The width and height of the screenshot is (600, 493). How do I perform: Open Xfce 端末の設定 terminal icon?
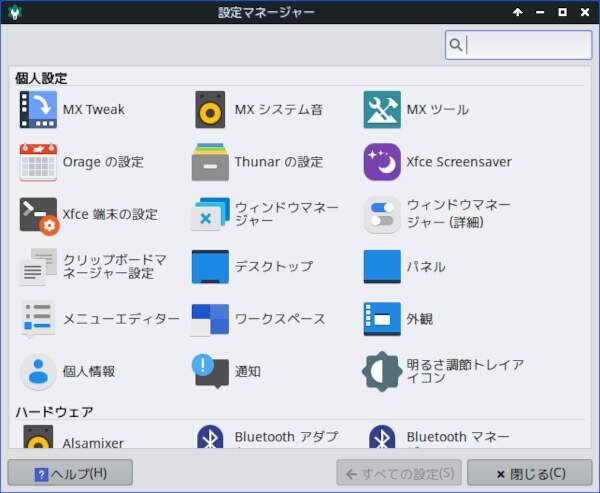point(38,214)
